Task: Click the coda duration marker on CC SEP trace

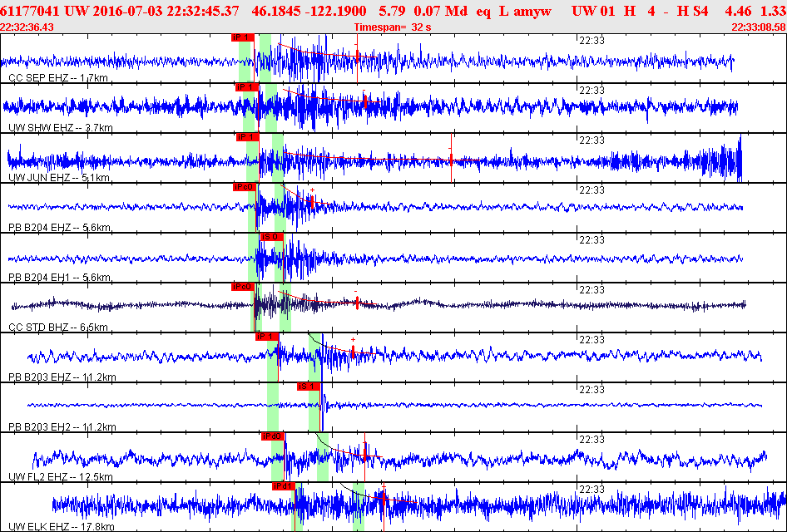Action: point(358,57)
